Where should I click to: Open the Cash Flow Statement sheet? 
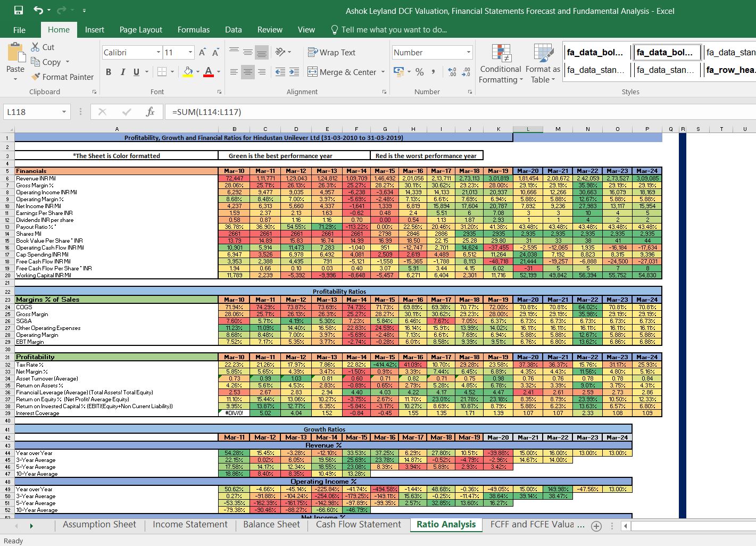(x=359, y=525)
